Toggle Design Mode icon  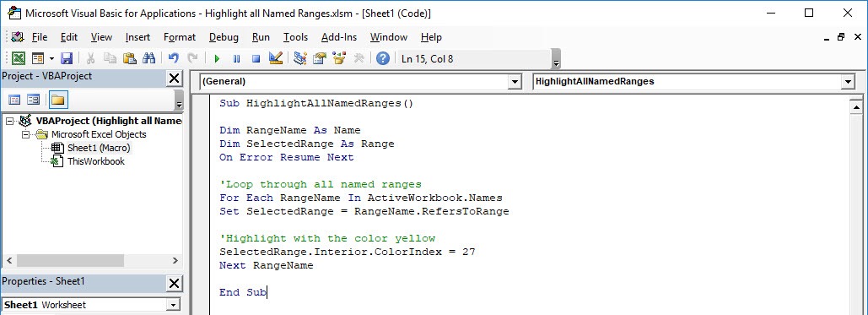[276, 58]
